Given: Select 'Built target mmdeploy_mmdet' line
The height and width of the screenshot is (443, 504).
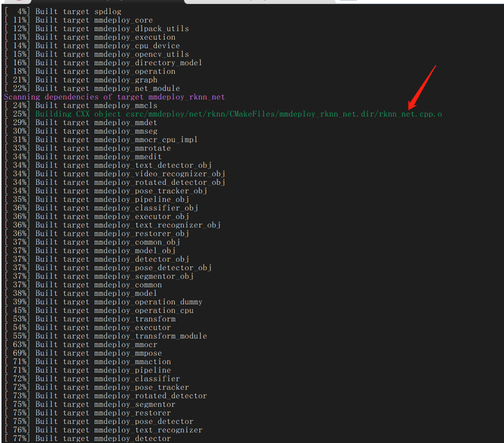Looking at the screenshot, I should click(81, 122).
